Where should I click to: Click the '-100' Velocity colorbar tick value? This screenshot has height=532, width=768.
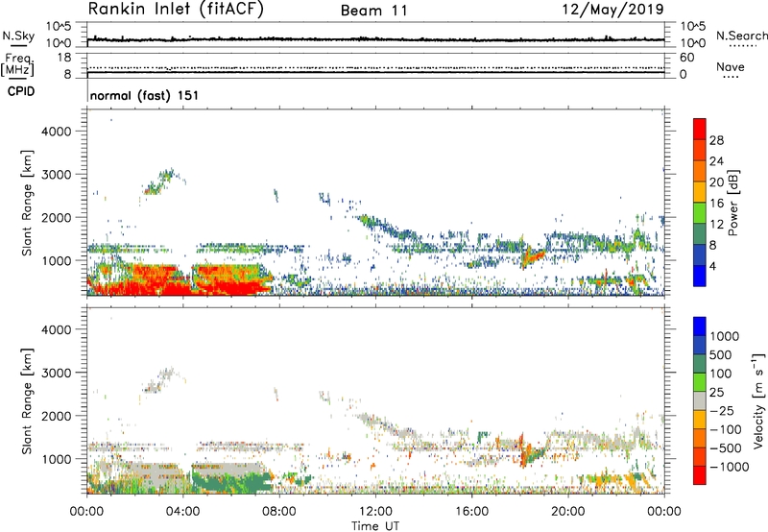pos(726,429)
